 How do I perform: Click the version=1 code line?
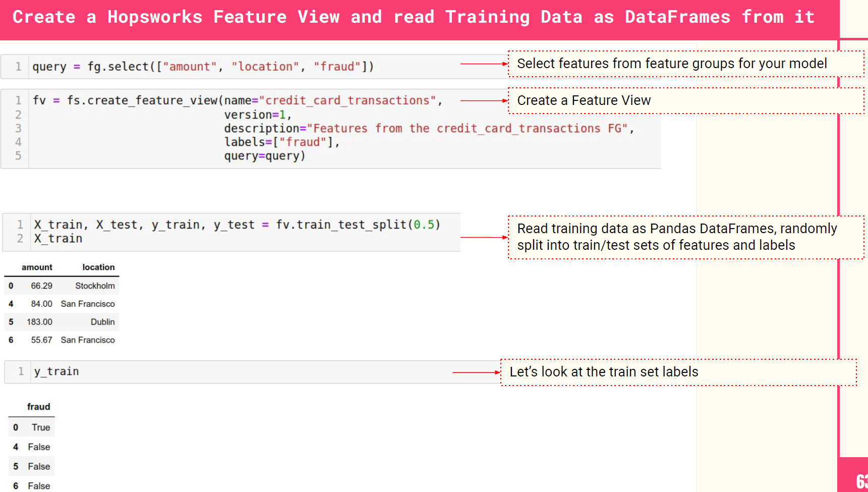(258, 115)
